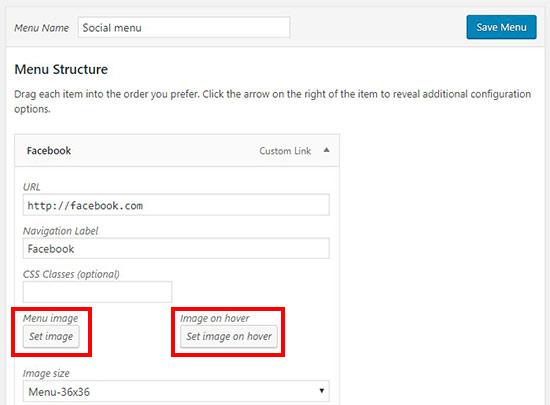
Task: Click the Menu image label
Action: point(51,318)
